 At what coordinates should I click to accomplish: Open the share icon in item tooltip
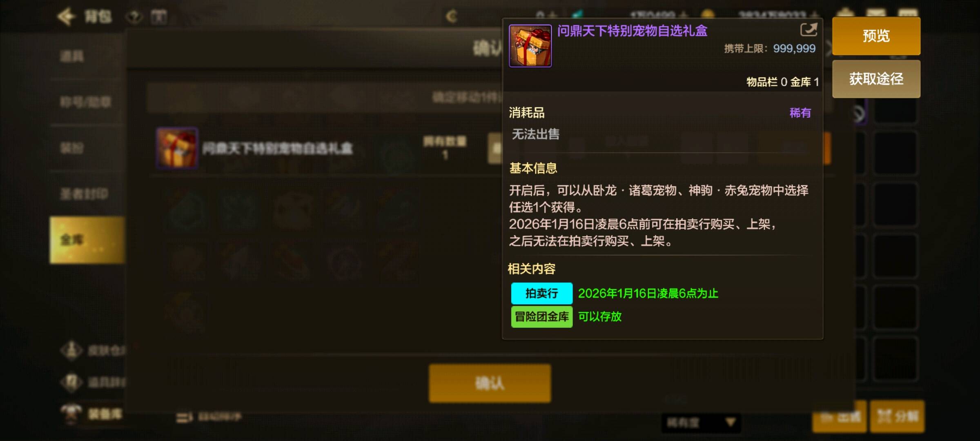point(808,30)
